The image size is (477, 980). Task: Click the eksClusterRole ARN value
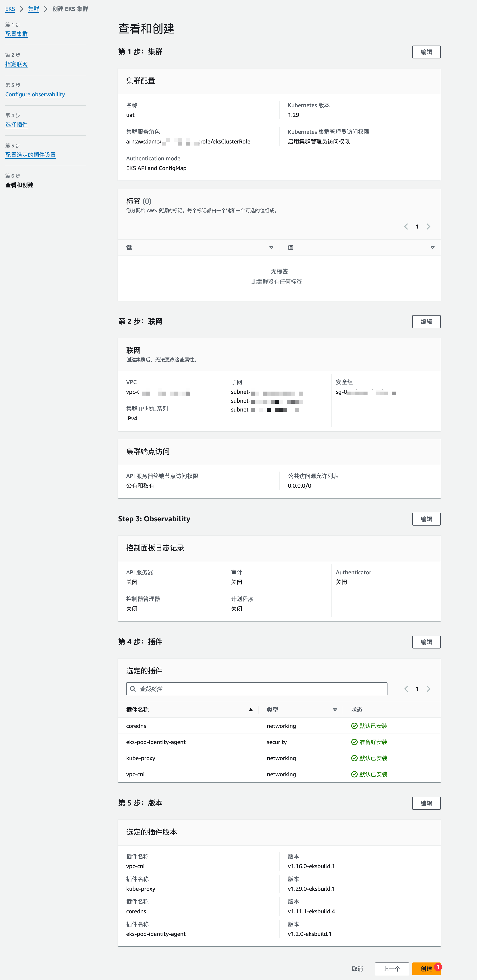click(x=188, y=141)
